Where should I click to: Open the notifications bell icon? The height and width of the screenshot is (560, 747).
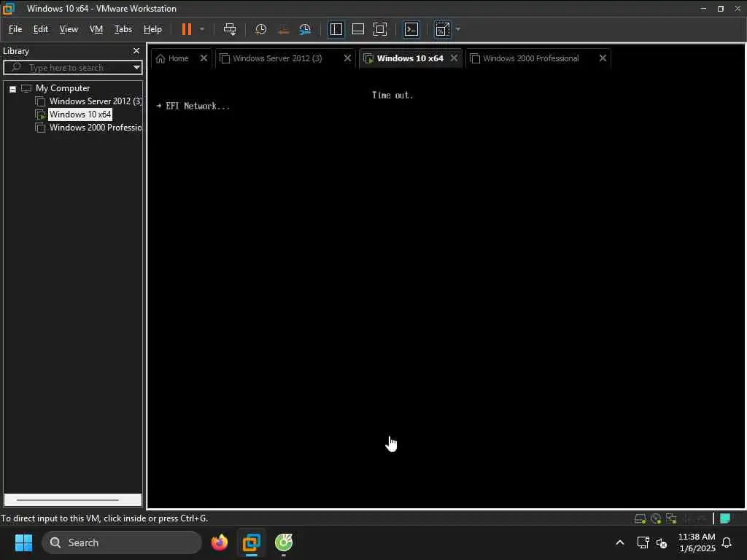click(x=727, y=542)
